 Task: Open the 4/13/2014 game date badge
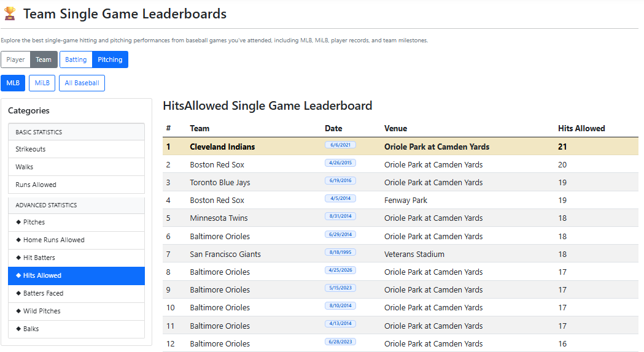click(x=341, y=324)
